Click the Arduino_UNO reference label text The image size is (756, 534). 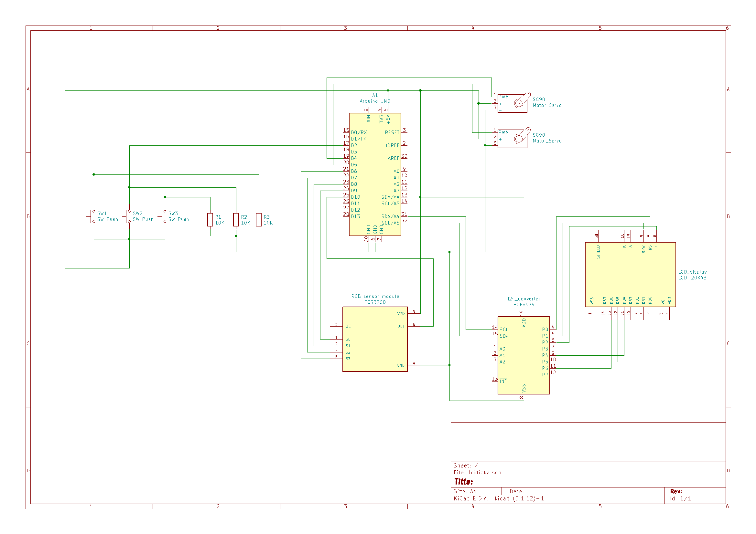375,101
